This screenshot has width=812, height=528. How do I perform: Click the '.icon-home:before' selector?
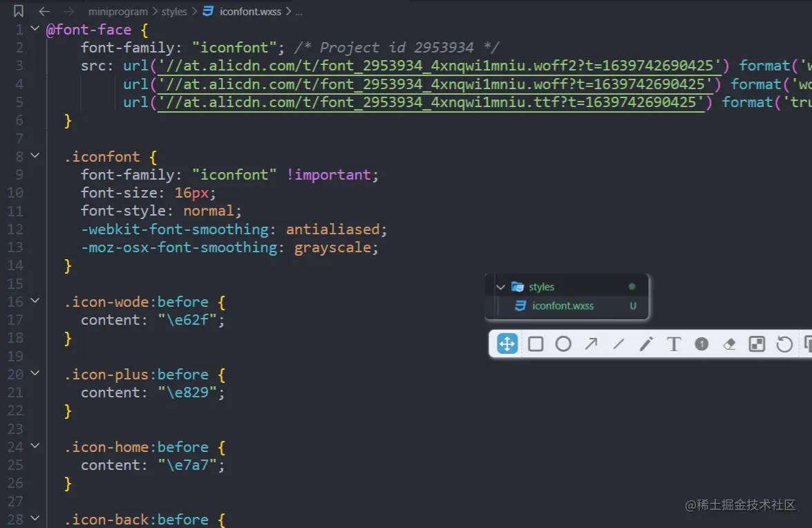click(x=136, y=446)
